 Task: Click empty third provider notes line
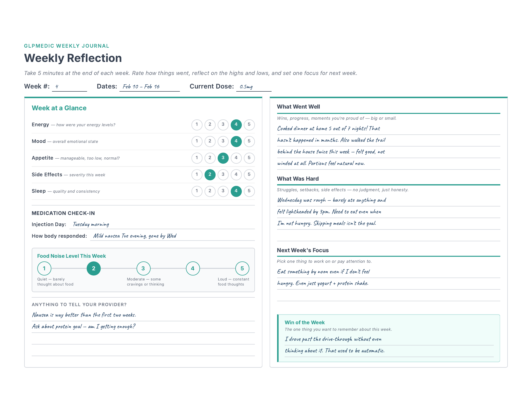pyautogui.click(x=143, y=339)
